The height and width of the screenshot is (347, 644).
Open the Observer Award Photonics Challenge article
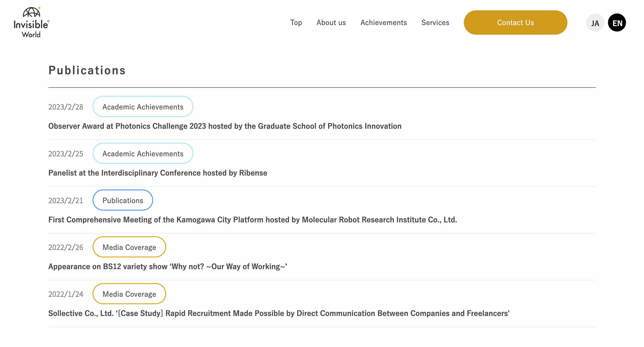pos(225,126)
